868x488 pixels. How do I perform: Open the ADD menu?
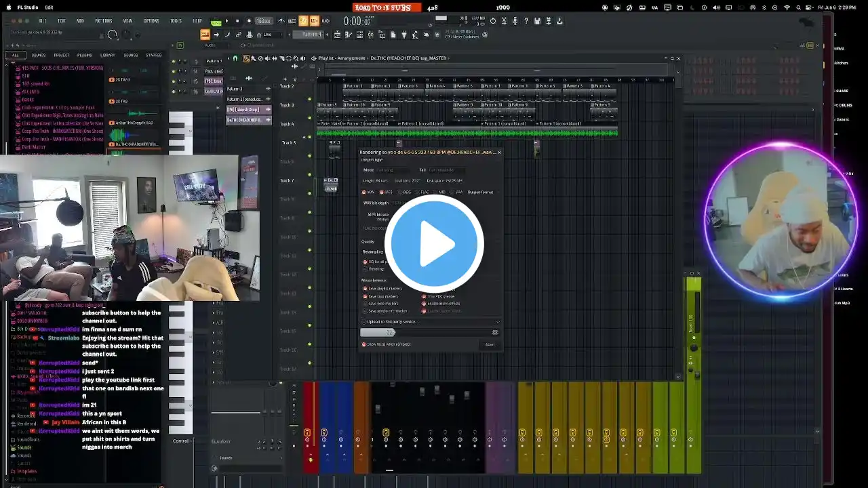(x=80, y=21)
